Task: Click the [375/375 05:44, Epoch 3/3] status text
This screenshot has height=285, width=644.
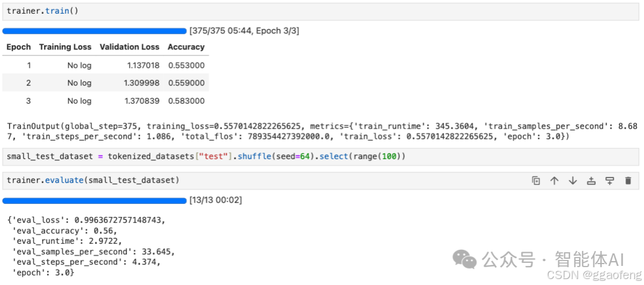Action: click(x=244, y=31)
